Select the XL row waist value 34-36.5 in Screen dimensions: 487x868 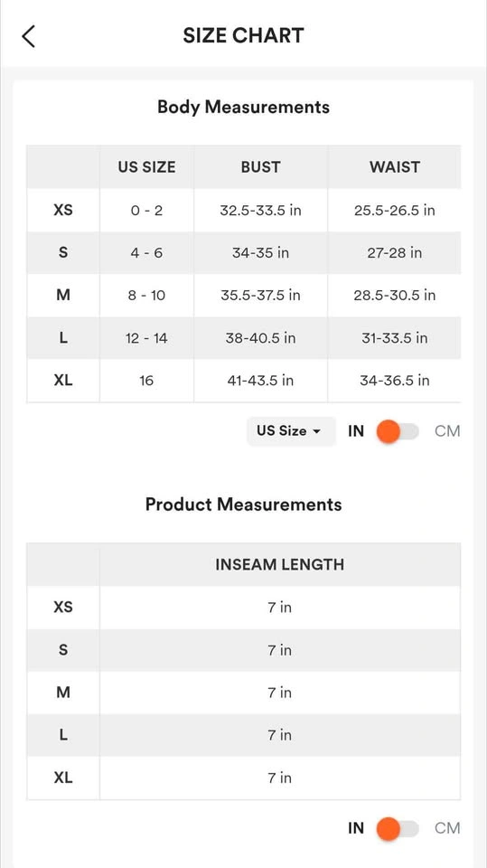pos(395,381)
